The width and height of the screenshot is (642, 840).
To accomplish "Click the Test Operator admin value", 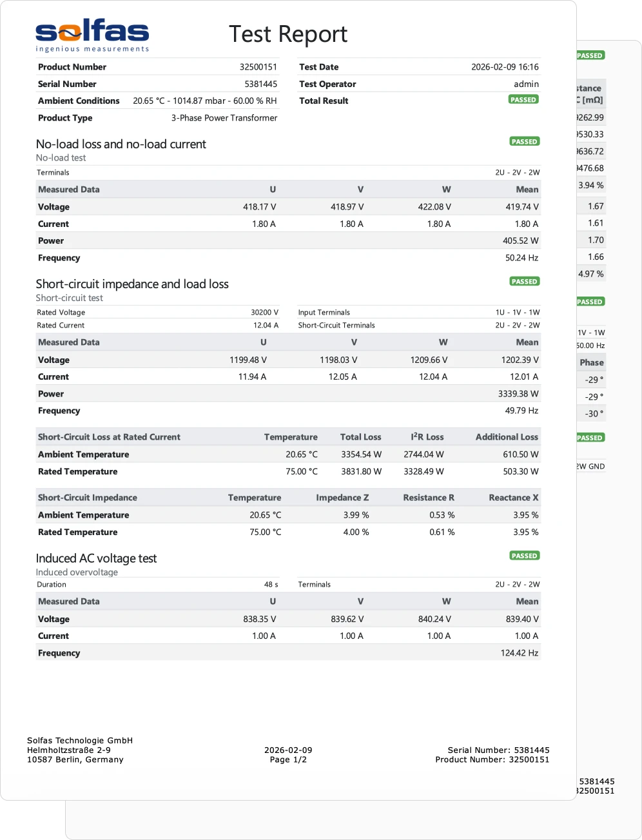I will (526, 84).
